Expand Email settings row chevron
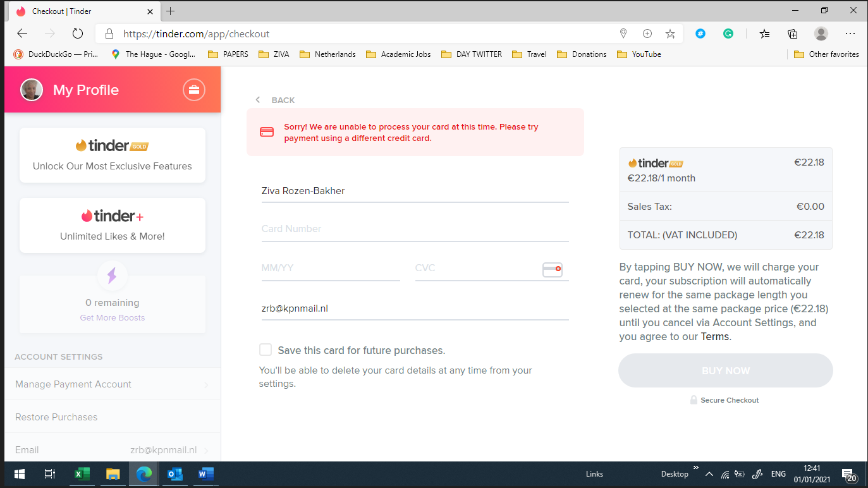Image resolution: width=868 pixels, height=488 pixels. (x=207, y=451)
